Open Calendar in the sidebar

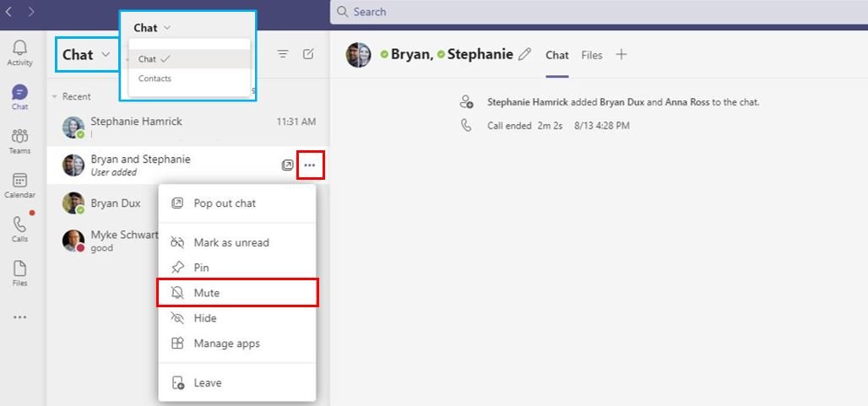pos(20,186)
